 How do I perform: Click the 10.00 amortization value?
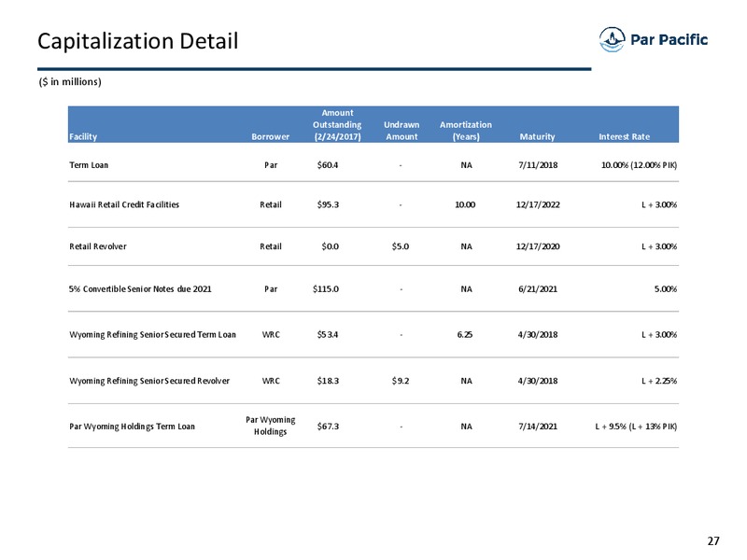[x=465, y=204]
